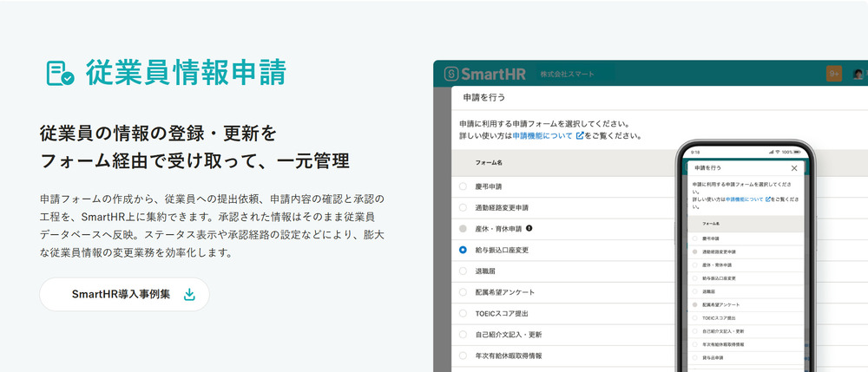Select 給与振込口座変更 radio on the phone
Image resolution: width=868 pixels, height=372 pixels.
point(694,278)
